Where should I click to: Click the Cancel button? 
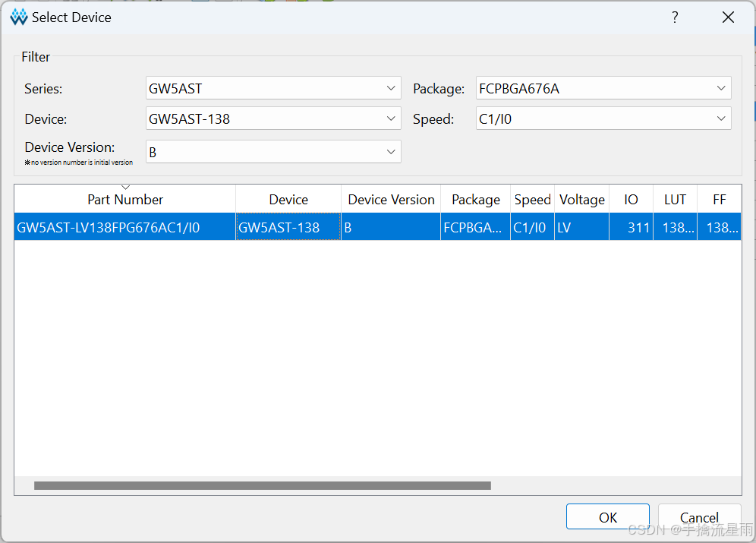(699, 517)
